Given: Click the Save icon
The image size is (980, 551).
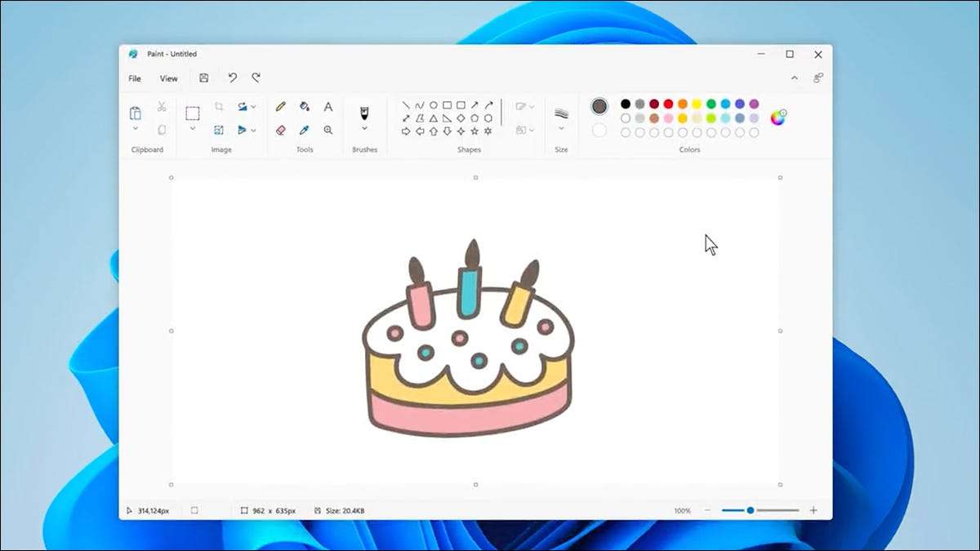Looking at the screenshot, I should coord(203,78).
